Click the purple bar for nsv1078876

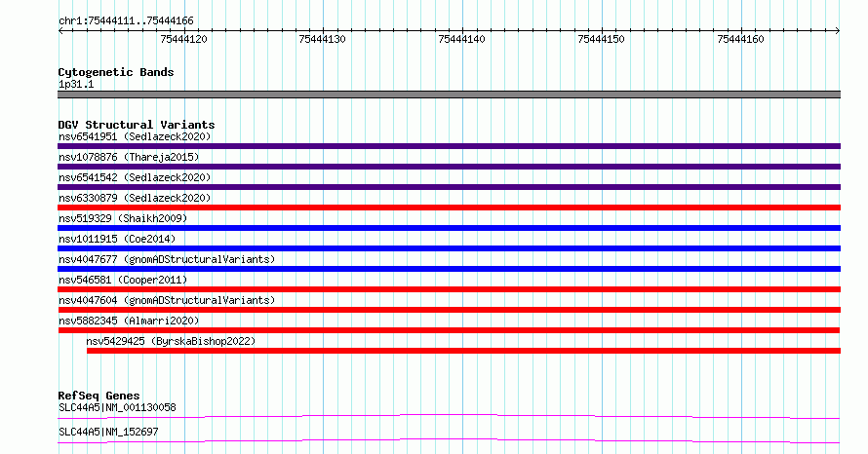click(x=449, y=167)
